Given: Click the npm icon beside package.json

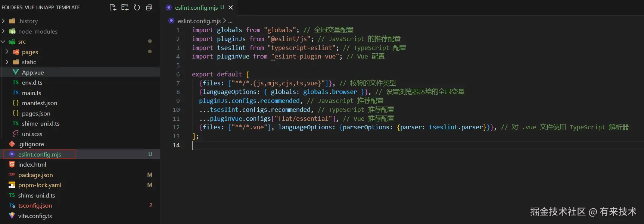Looking at the screenshot, I should [x=12, y=175].
